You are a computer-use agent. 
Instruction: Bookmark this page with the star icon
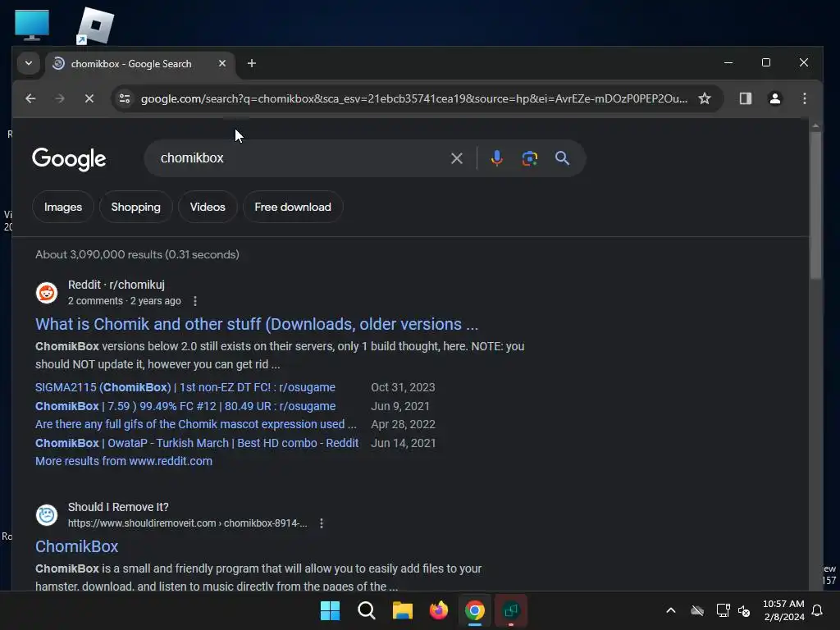click(x=705, y=98)
